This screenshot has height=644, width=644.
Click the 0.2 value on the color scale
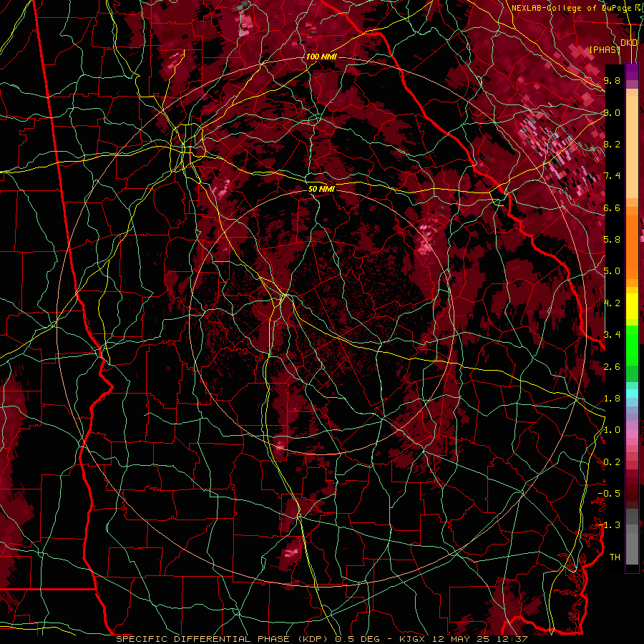[x=612, y=462]
